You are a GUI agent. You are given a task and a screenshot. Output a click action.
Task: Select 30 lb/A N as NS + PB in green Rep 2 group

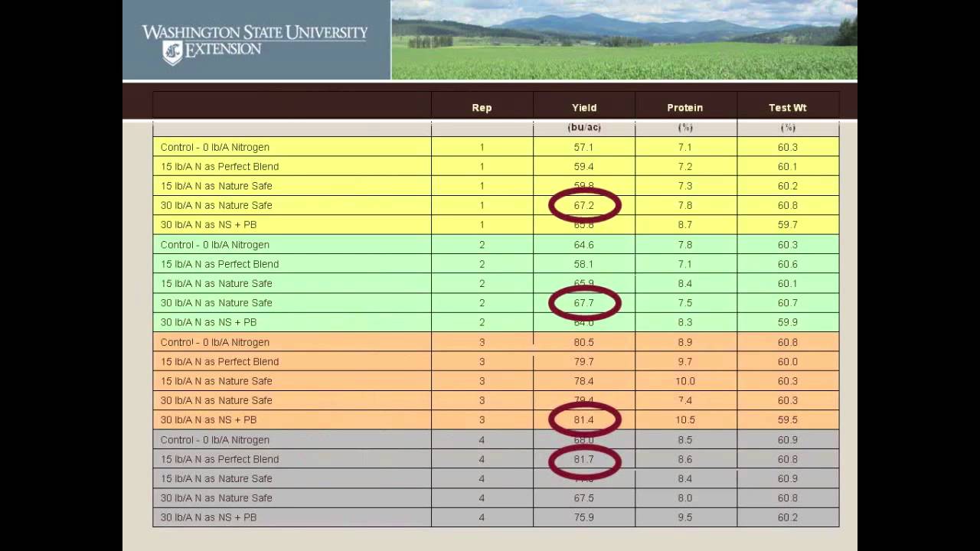[x=208, y=323]
